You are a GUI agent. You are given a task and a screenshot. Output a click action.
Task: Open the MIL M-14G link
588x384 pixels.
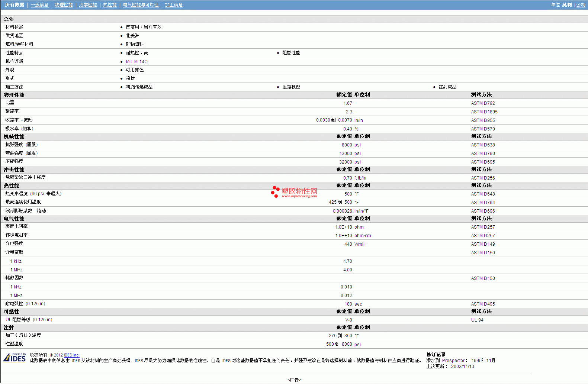point(136,62)
